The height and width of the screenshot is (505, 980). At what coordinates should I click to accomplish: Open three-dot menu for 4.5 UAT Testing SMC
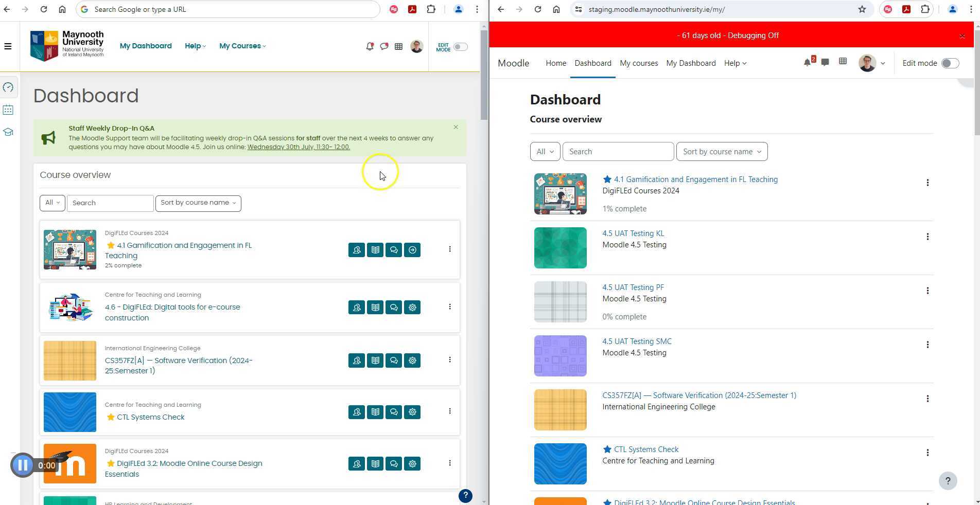pos(927,345)
